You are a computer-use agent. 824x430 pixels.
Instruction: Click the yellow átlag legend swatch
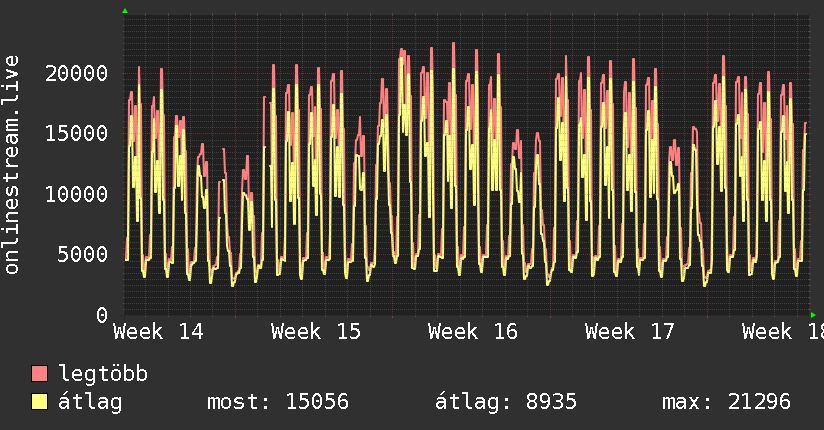(39, 402)
